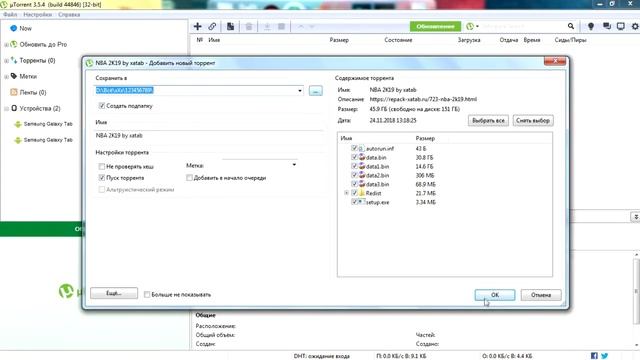Open the Справка menu

tap(69, 14)
